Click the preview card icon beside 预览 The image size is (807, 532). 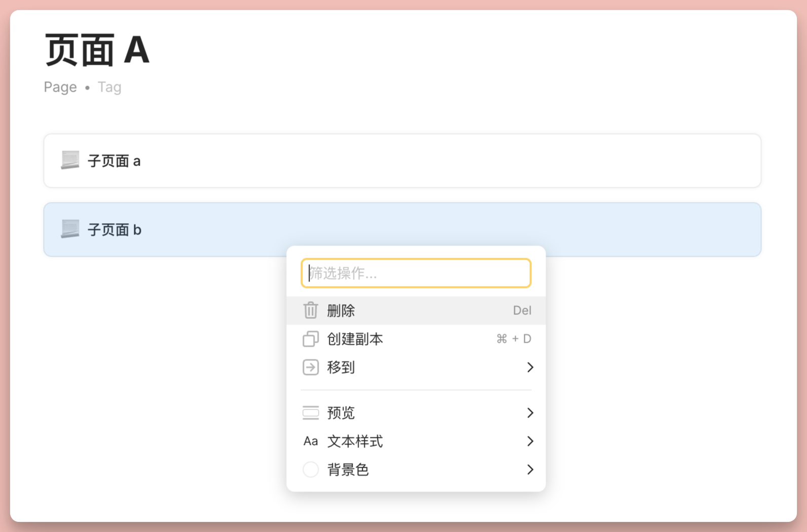(x=311, y=413)
